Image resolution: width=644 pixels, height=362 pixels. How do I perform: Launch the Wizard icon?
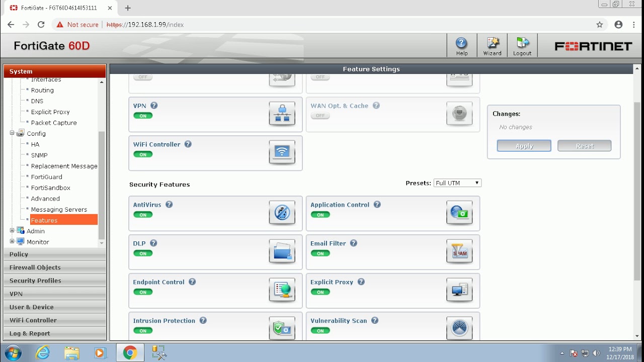(x=492, y=46)
